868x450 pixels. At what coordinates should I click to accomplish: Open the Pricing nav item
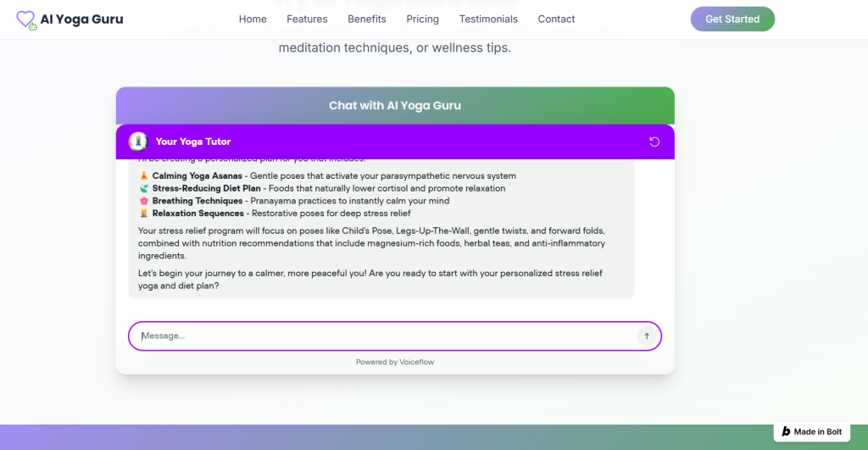422,19
